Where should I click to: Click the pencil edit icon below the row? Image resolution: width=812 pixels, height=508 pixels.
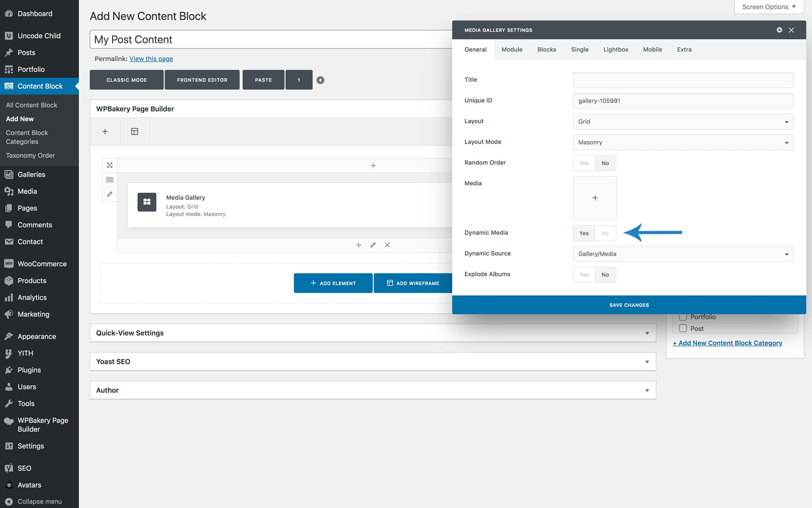click(x=373, y=245)
